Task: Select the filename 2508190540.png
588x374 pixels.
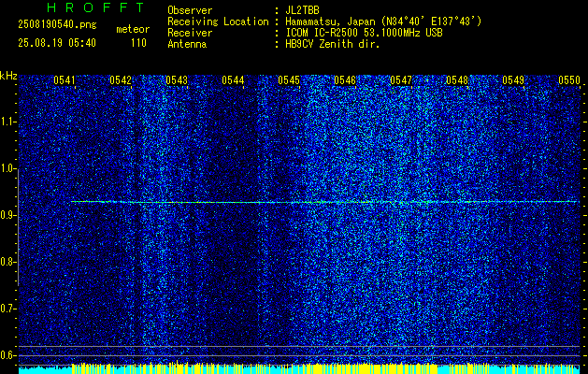Action: [57, 25]
